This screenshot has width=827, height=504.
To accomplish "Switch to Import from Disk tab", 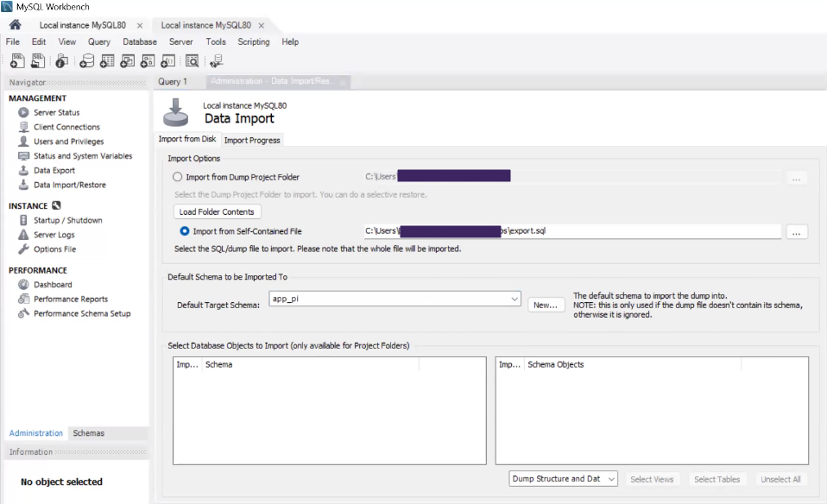I will pos(187,139).
